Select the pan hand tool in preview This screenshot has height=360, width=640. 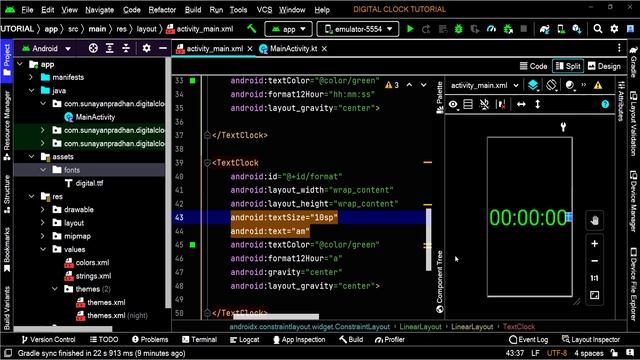point(594,221)
